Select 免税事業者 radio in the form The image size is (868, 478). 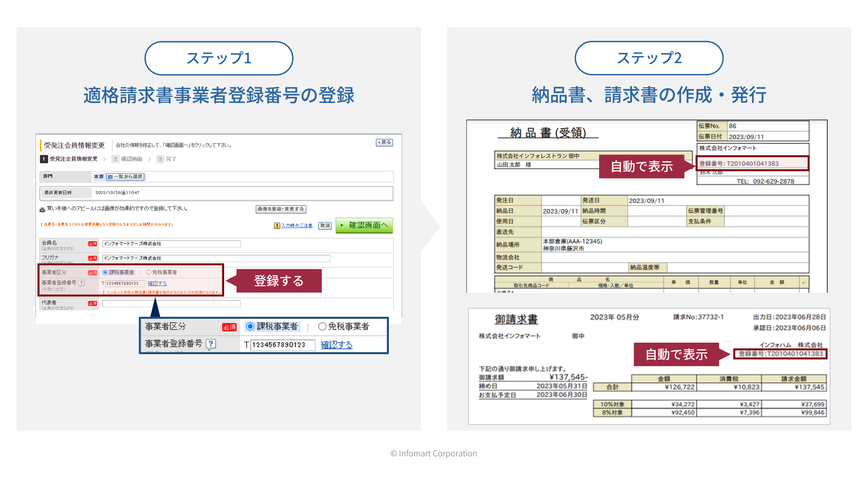pos(149,272)
